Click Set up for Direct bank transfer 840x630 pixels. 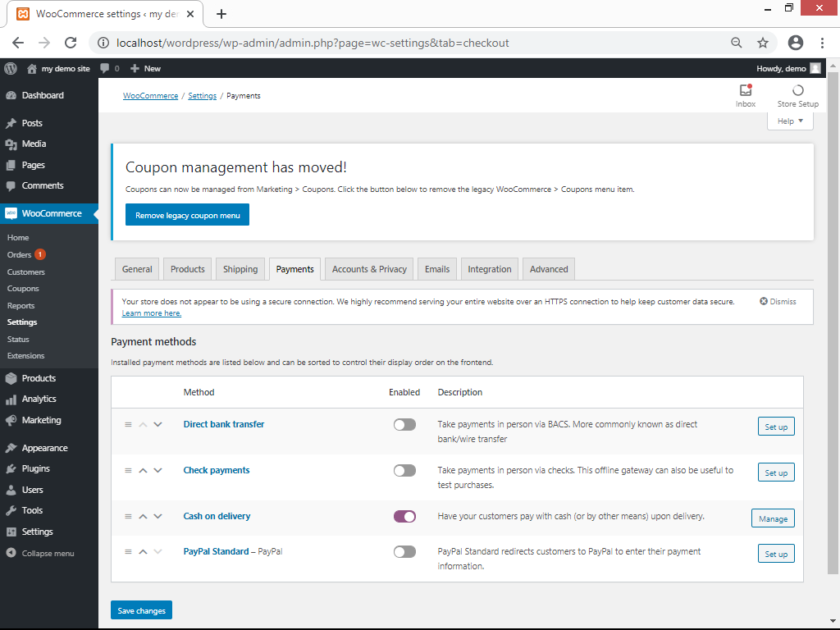coord(776,427)
